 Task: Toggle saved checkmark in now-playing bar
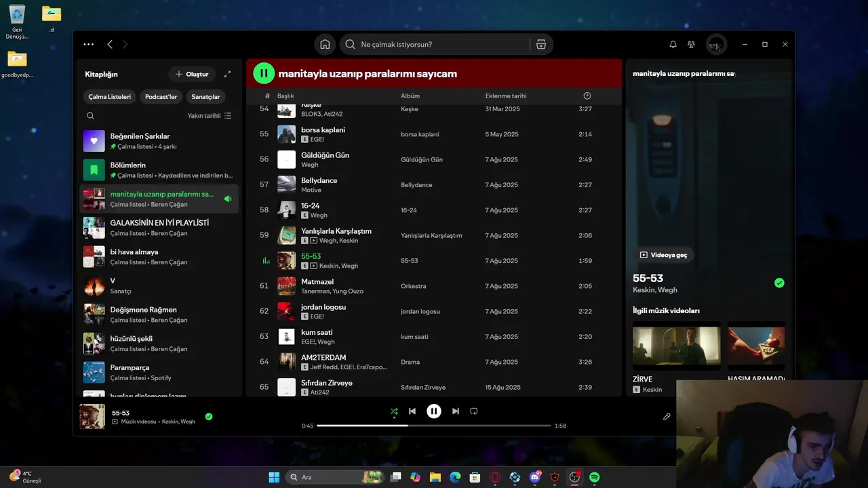pyautogui.click(x=209, y=417)
